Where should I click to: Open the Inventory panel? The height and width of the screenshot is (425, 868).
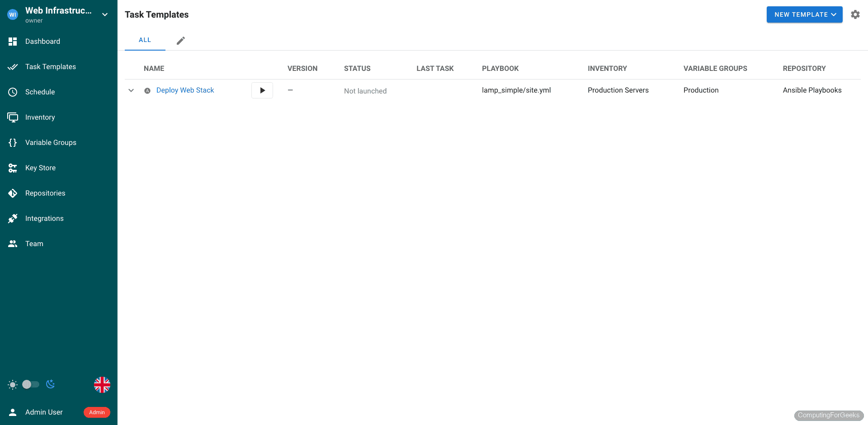[x=41, y=117]
